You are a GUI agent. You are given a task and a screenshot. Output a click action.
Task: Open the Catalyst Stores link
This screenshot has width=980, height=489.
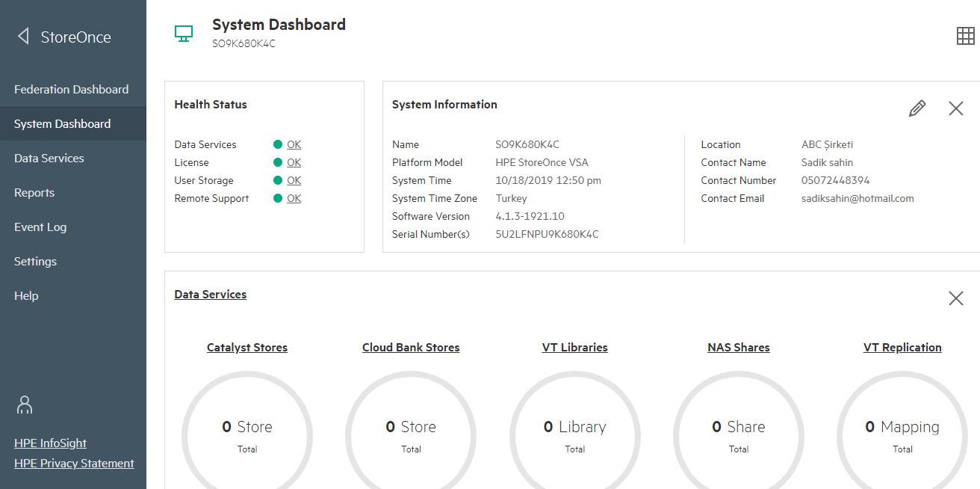point(247,348)
